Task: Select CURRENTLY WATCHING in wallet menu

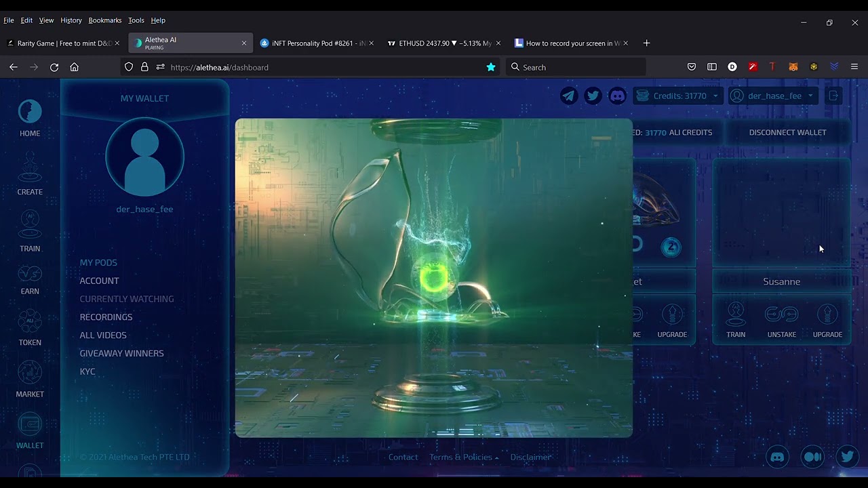Action: click(127, 299)
